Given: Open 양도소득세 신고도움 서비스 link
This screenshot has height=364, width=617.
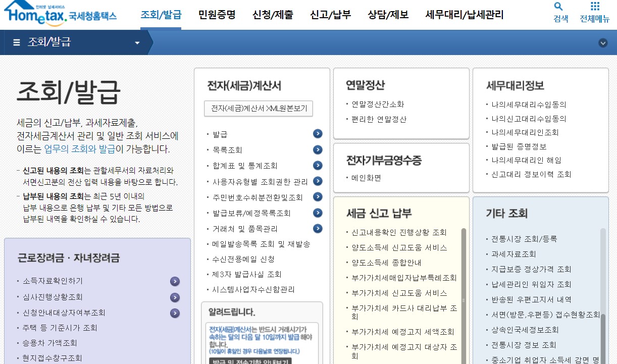Looking at the screenshot, I should click(x=399, y=247).
